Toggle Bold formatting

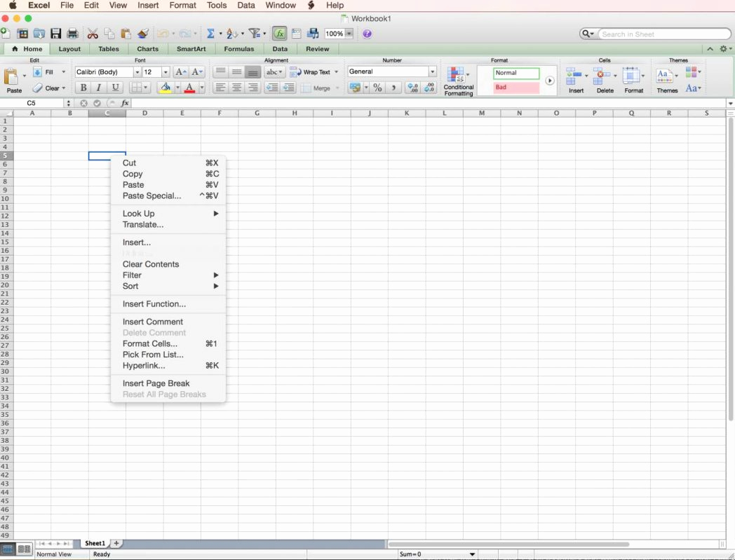click(x=83, y=88)
